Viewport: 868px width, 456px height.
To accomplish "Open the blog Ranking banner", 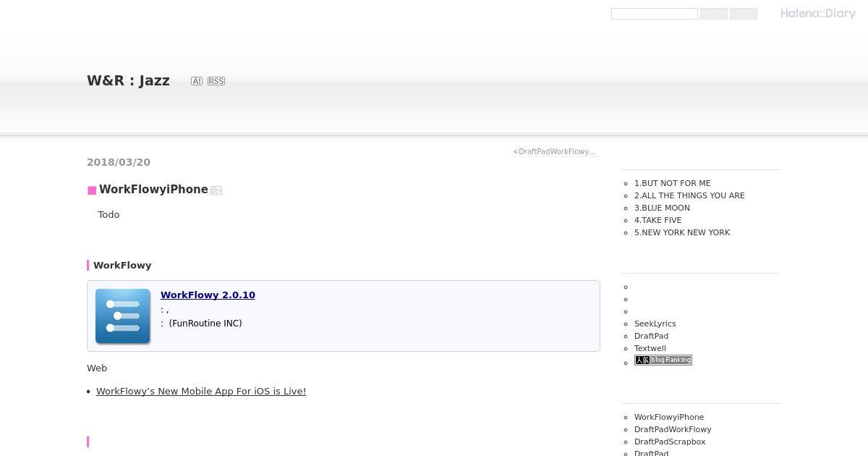I will click(x=663, y=360).
